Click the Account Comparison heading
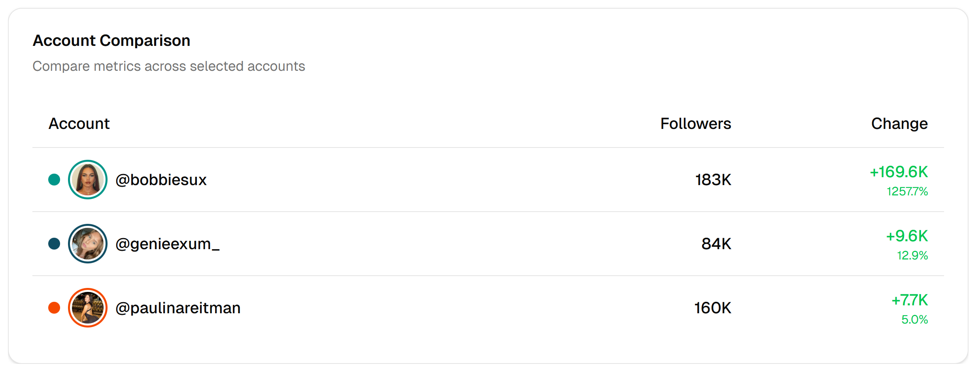The height and width of the screenshot is (371, 980). (111, 41)
